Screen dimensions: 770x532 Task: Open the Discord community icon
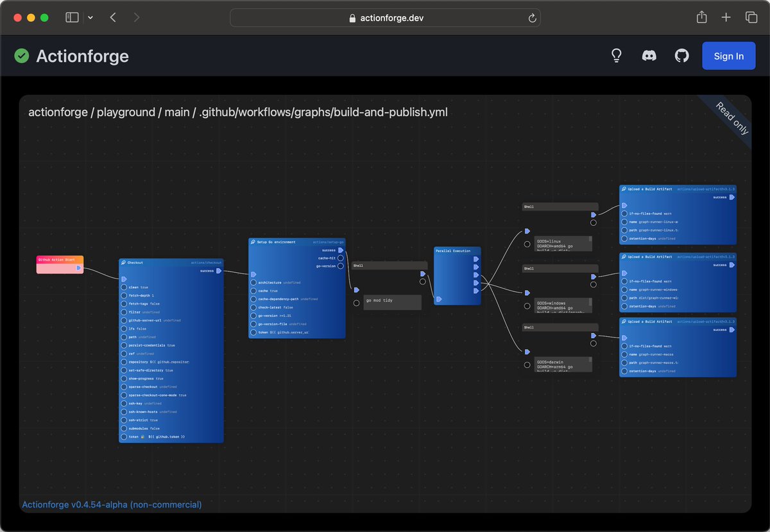tap(649, 56)
